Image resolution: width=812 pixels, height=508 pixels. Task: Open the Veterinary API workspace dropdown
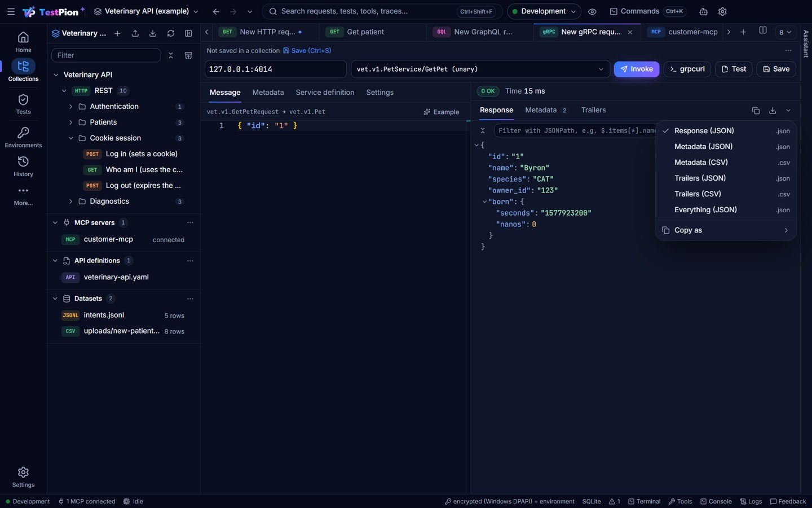click(146, 11)
